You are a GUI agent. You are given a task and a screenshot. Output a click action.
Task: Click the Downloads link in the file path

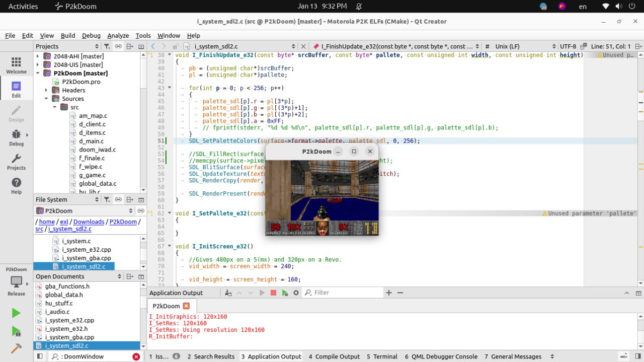[x=89, y=222]
